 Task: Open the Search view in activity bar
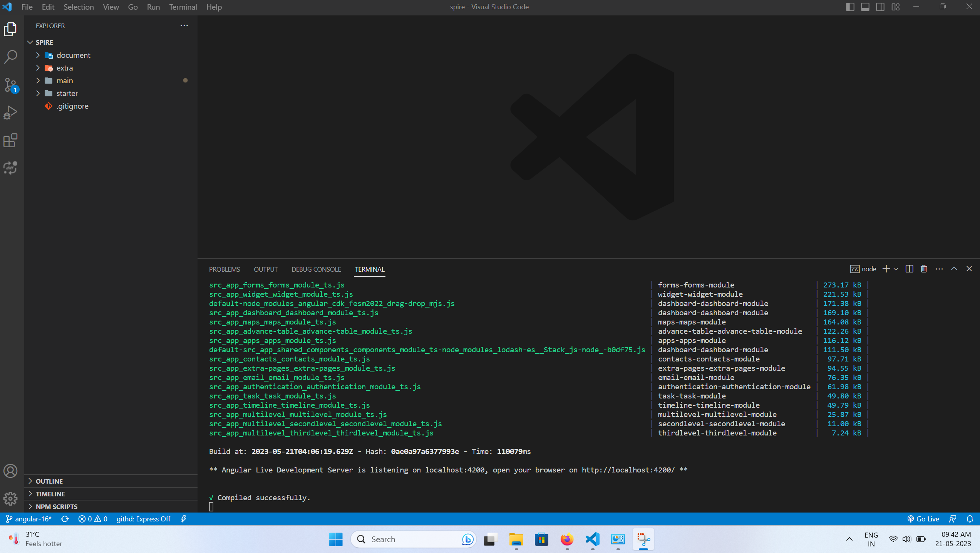tap(10, 57)
